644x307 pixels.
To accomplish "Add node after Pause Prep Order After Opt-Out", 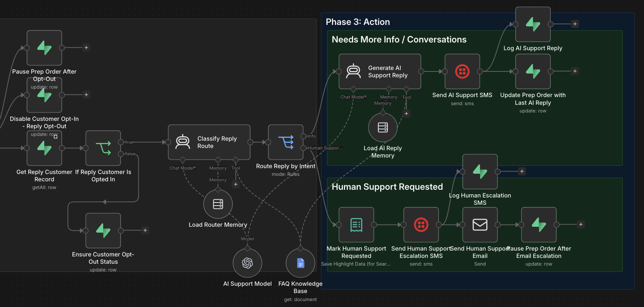I will click(x=86, y=48).
